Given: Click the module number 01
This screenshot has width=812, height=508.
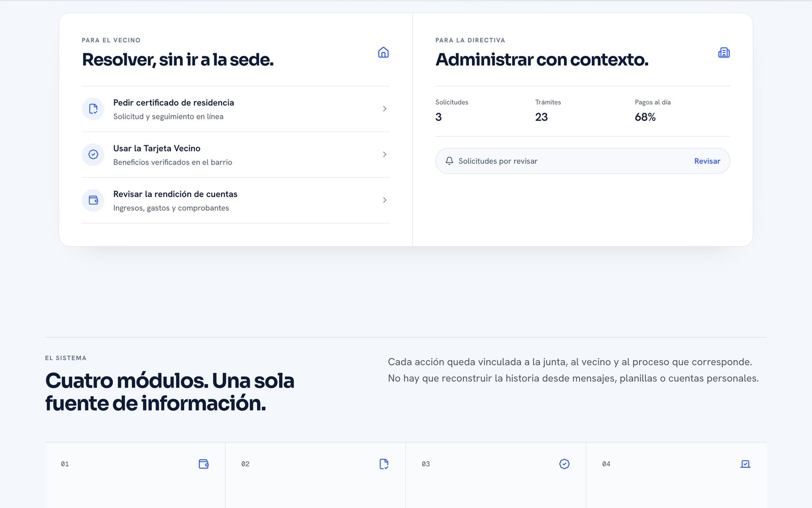Looking at the screenshot, I should click(x=65, y=464).
